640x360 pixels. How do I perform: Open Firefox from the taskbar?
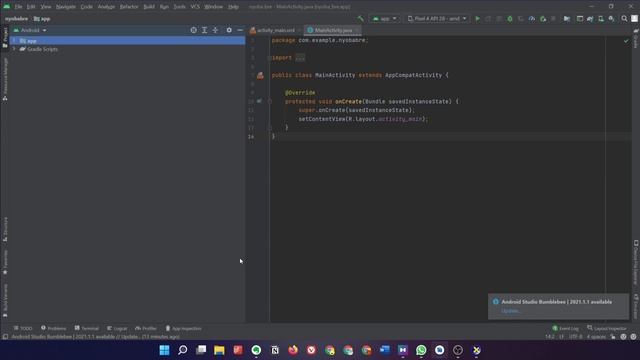(293, 350)
